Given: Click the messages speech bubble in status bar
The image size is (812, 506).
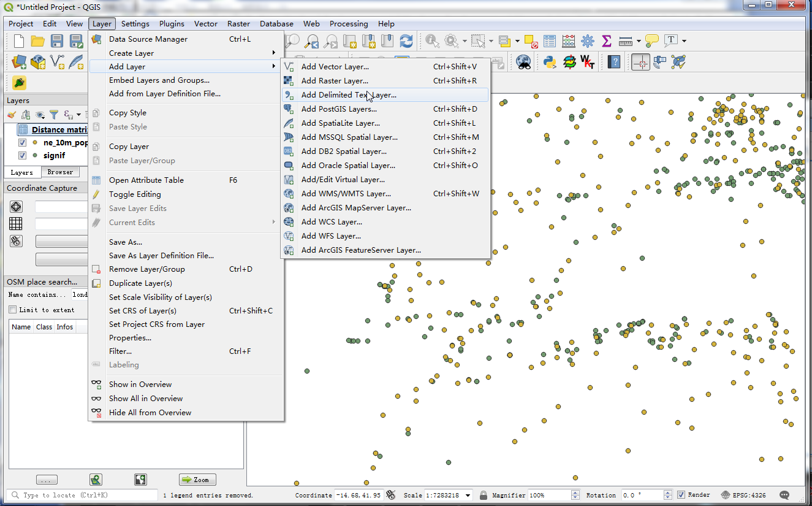Looking at the screenshot, I should pyautogui.click(x=784, y=495).
